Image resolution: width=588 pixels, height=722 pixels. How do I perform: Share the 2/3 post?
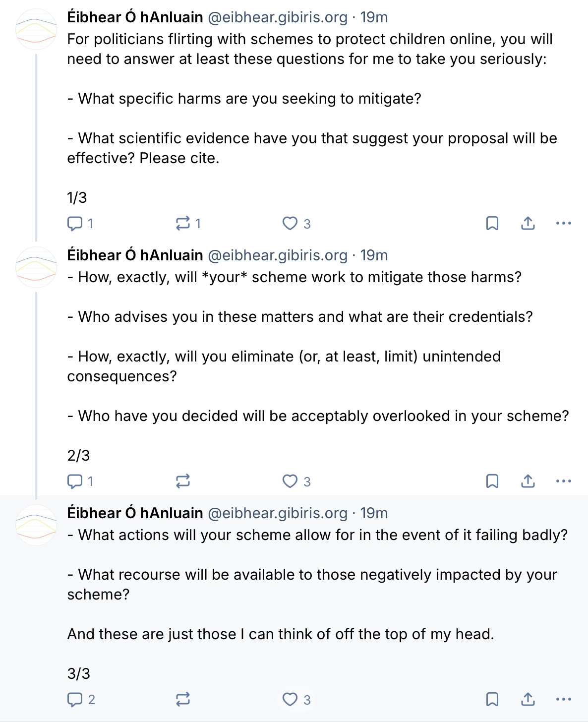coord(528,481)
